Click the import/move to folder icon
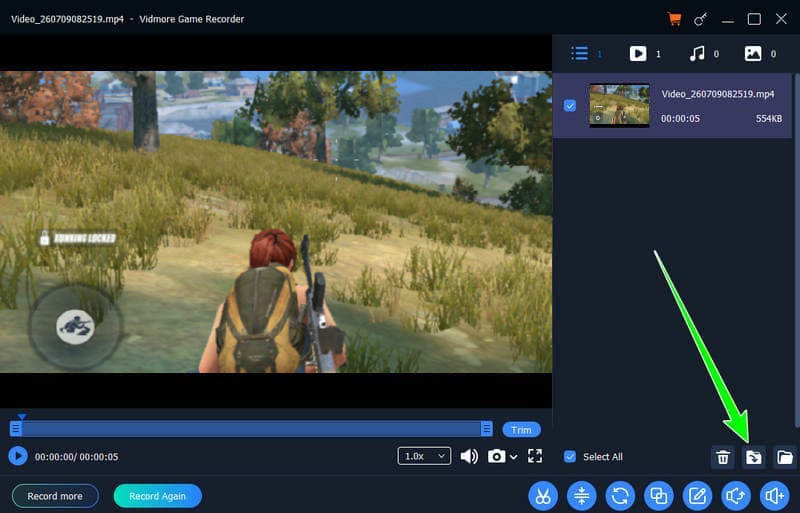 click(x=754, y=457)
